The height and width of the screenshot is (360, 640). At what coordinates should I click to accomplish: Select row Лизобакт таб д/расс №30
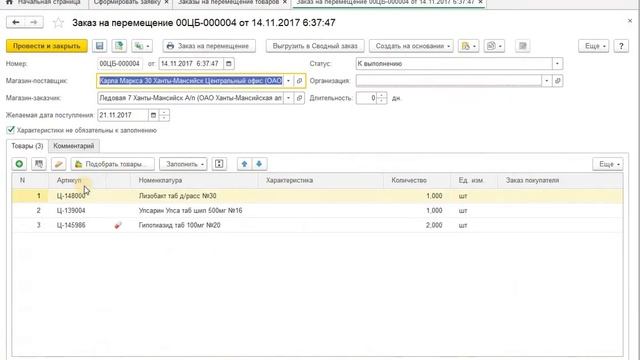tap(317, 196)
